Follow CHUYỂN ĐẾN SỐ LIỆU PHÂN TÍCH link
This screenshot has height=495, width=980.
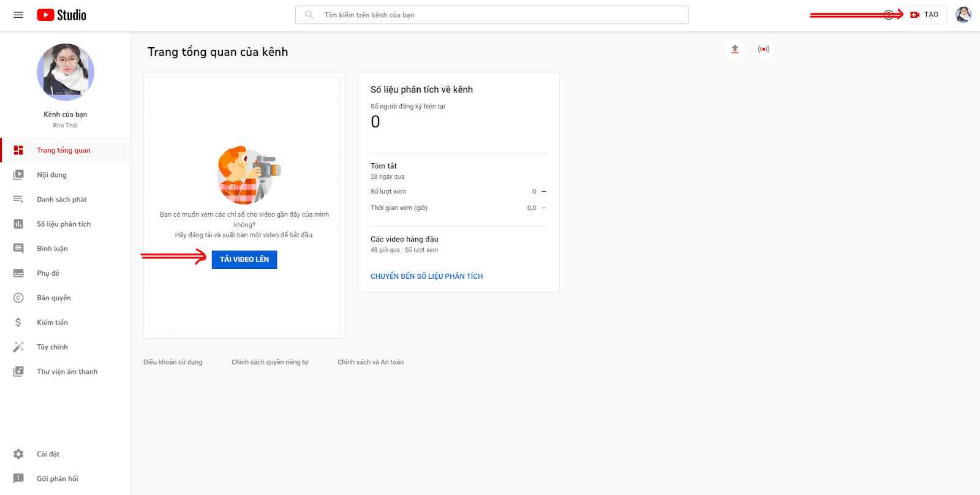pos(426,276)
